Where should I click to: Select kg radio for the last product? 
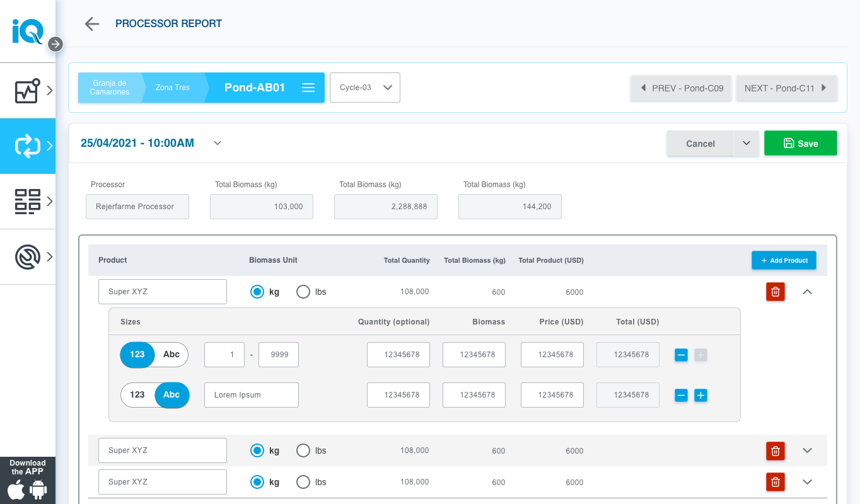coord(257,482)
